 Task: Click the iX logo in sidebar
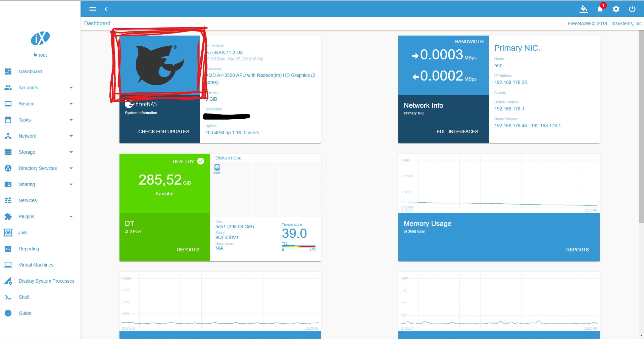click(x=40, y=38)
